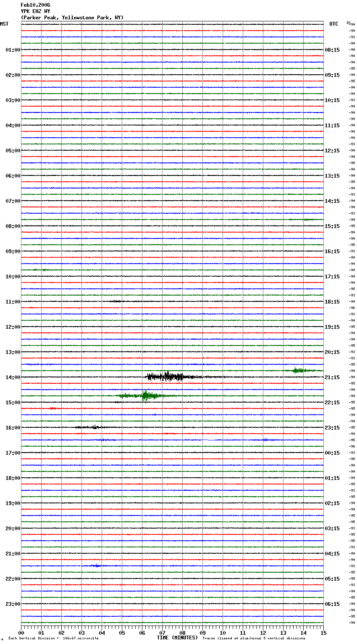The width and height of the screenshot is (357, 644).
Task: Select the 11:00 MST time label
Action: [13, 302]
